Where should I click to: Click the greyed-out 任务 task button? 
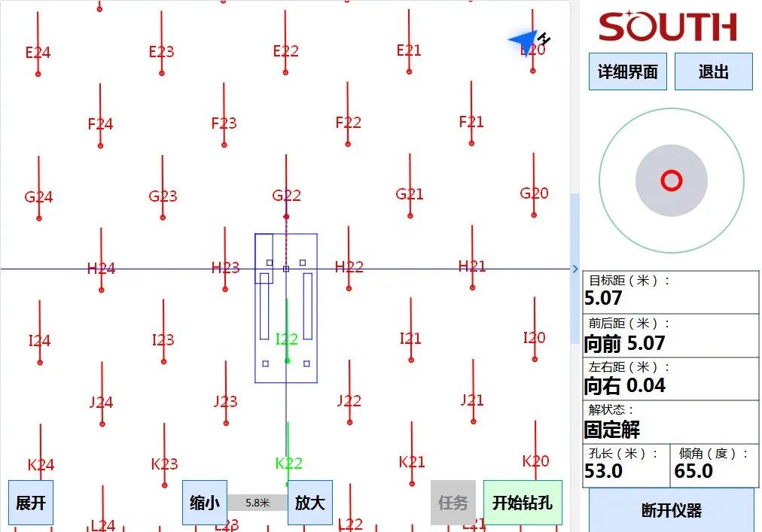453,503
